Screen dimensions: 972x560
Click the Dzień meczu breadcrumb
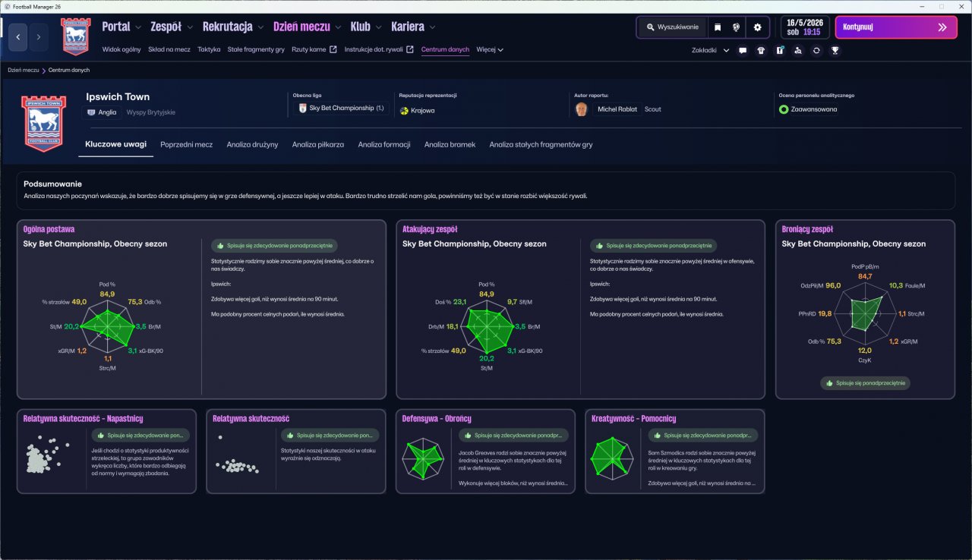tap(24, 70)
